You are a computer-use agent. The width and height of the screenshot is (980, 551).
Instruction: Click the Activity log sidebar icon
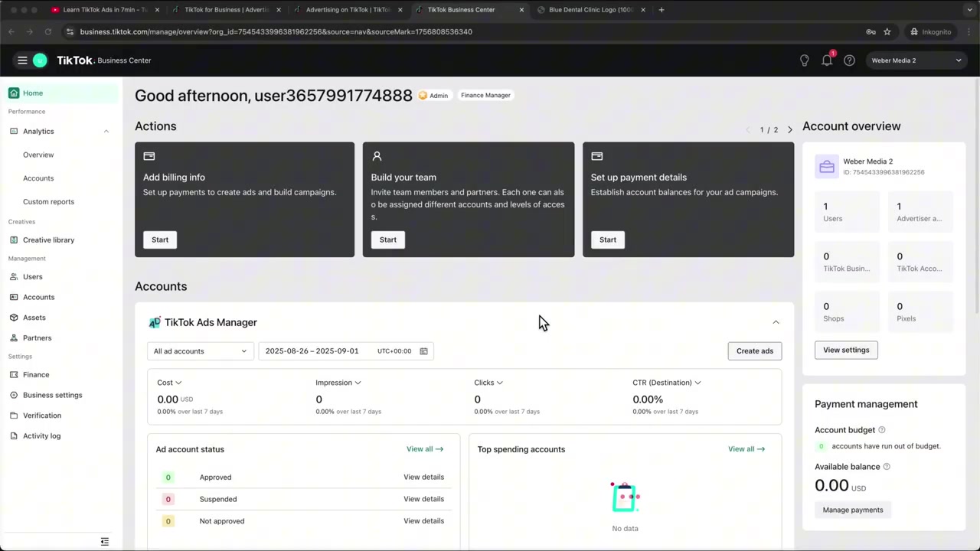click(14, 436)
